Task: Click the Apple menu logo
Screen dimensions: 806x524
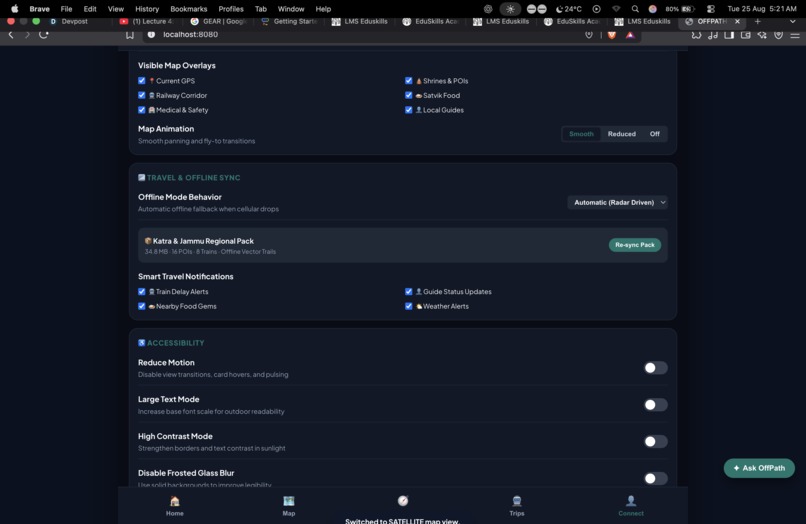Action: pyautogui.click(x=14, y=9)
